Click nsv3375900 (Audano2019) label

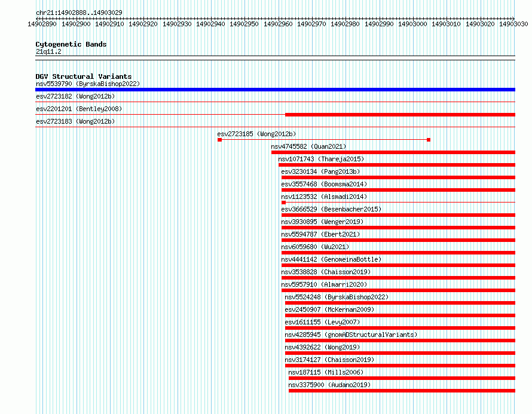(x=329, y=385)
